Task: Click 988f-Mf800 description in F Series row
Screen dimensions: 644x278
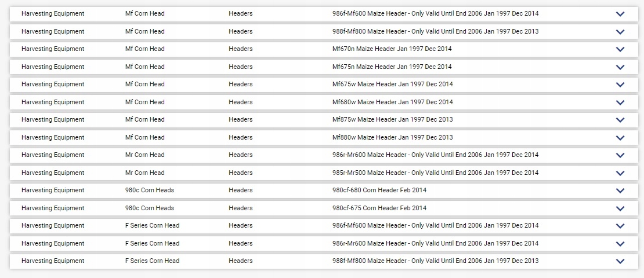Action: [435, 261]
